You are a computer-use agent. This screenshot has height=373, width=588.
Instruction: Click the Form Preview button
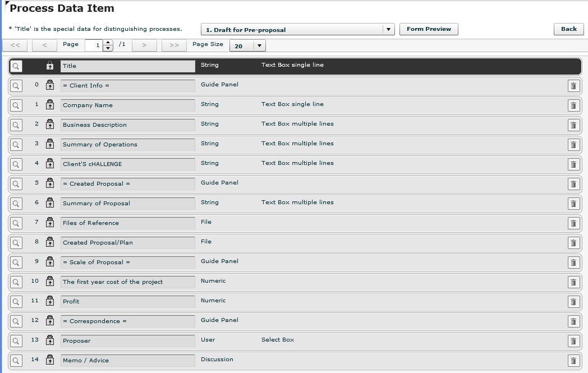(x=429, y=29)
